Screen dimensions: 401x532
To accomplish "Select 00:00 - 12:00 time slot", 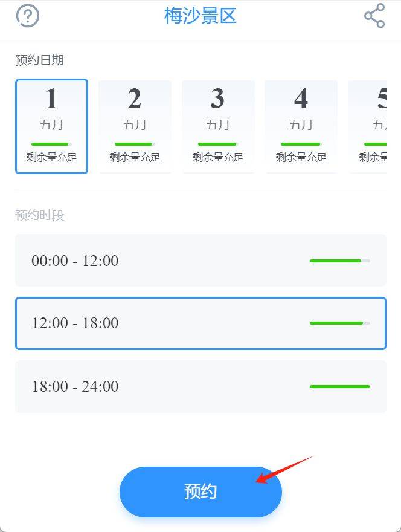I will 200,260.
